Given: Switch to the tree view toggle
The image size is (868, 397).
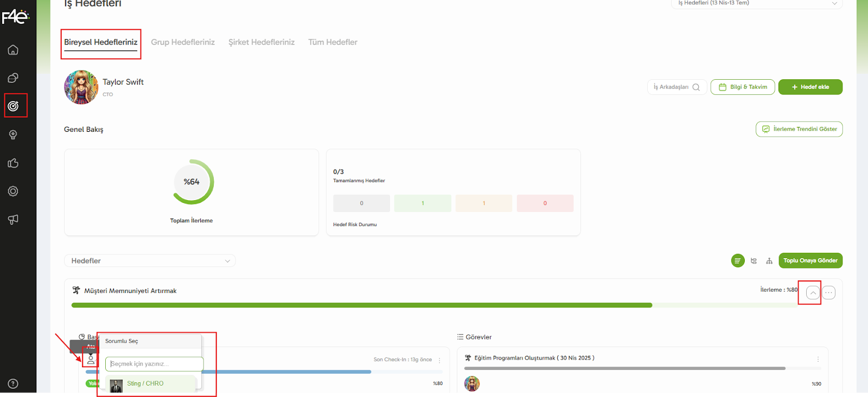Looking at the screenshot, I should point(754,261).
